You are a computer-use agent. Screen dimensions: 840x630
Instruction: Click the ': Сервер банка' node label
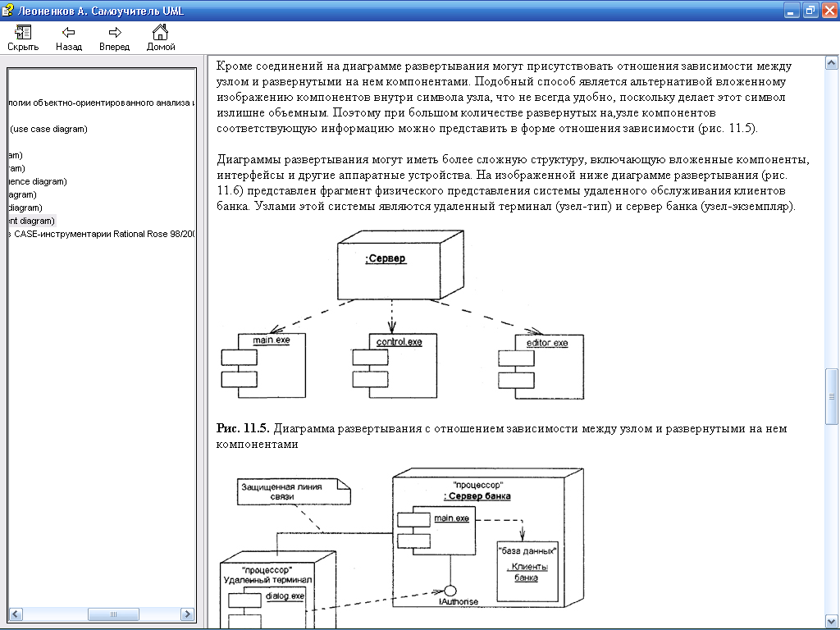pyautogui.click(x=477, y=496)
